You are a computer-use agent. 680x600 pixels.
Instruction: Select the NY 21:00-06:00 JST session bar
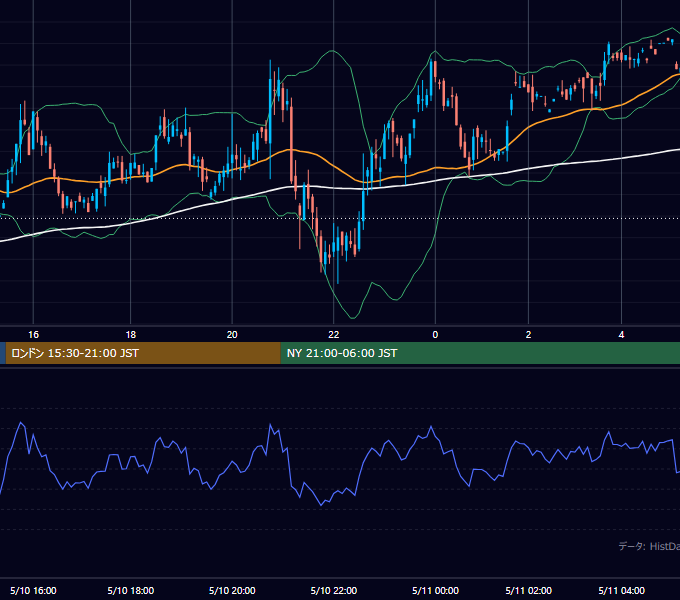480,353
